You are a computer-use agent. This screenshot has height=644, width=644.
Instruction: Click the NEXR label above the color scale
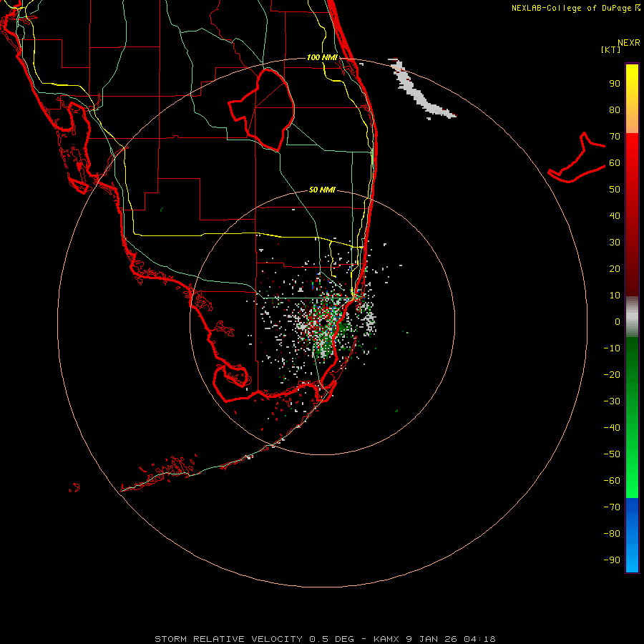tap(628, 43)
